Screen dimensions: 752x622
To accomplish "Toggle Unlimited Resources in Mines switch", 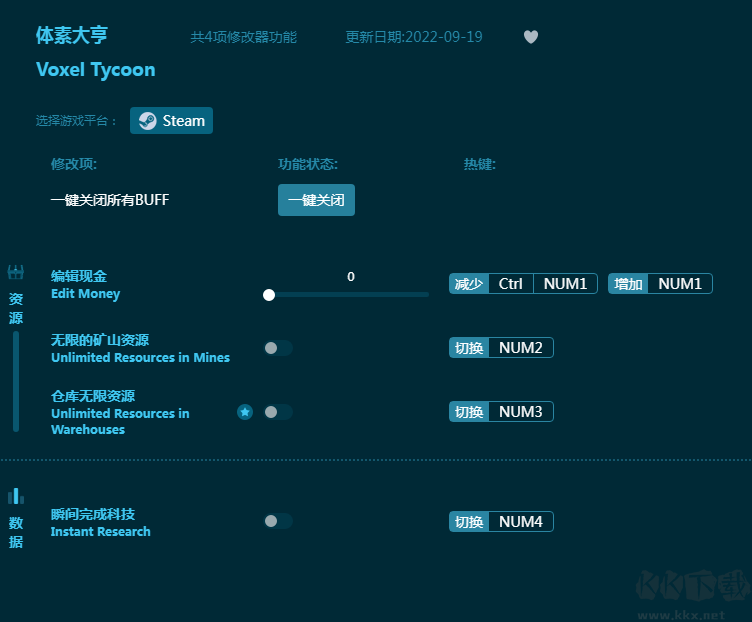I will tap(278, 348).
